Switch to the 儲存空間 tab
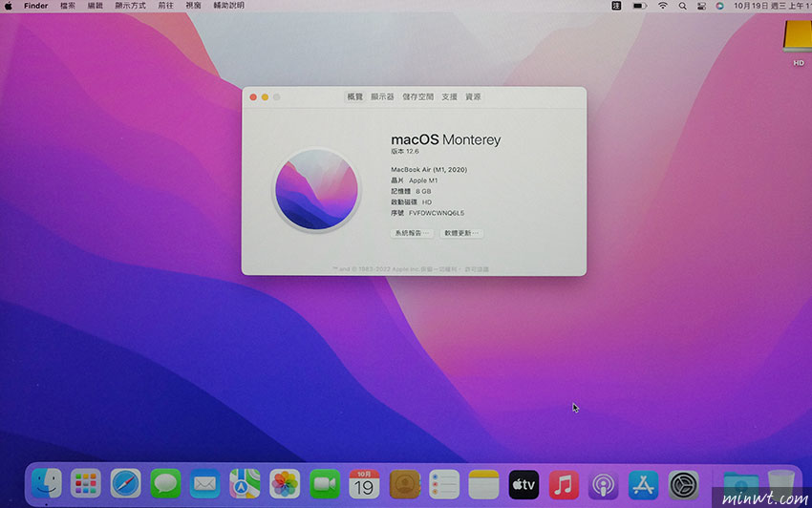 point(417,96)
